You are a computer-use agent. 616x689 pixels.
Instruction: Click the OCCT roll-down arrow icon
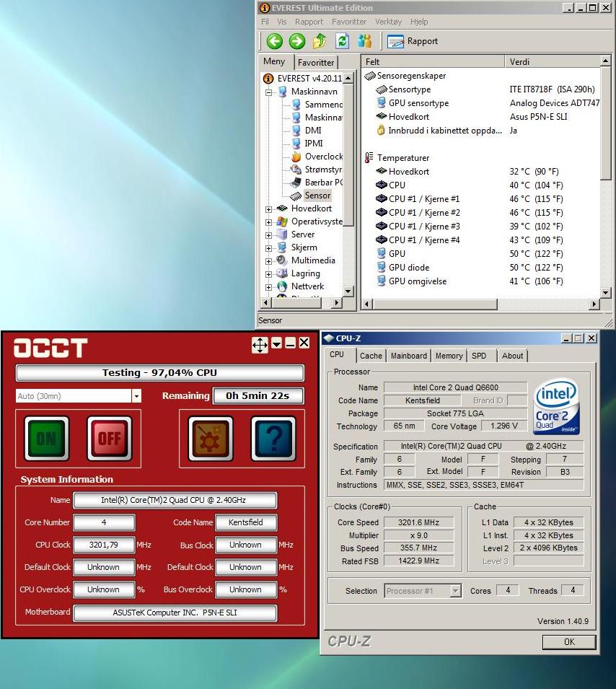tap(277, 343)
